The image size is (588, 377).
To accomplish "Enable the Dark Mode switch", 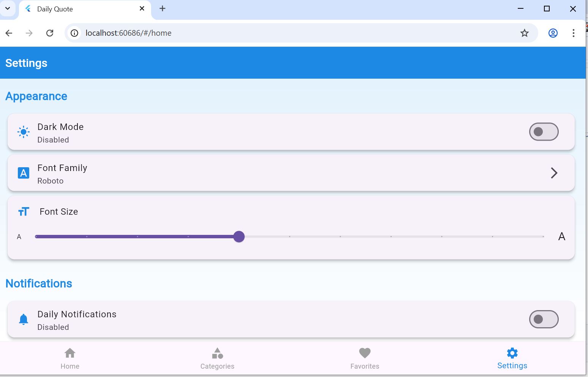I will [544, 132].
